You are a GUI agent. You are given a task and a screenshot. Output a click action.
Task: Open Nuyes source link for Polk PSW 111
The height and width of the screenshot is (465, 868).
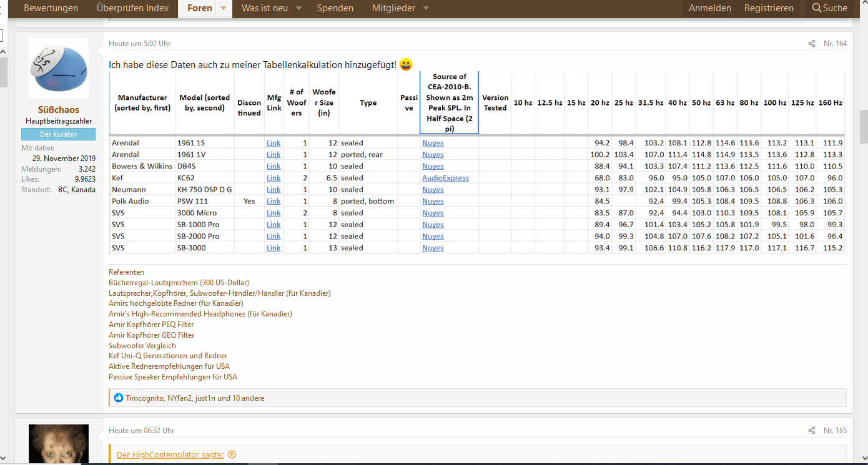[433, 202]
